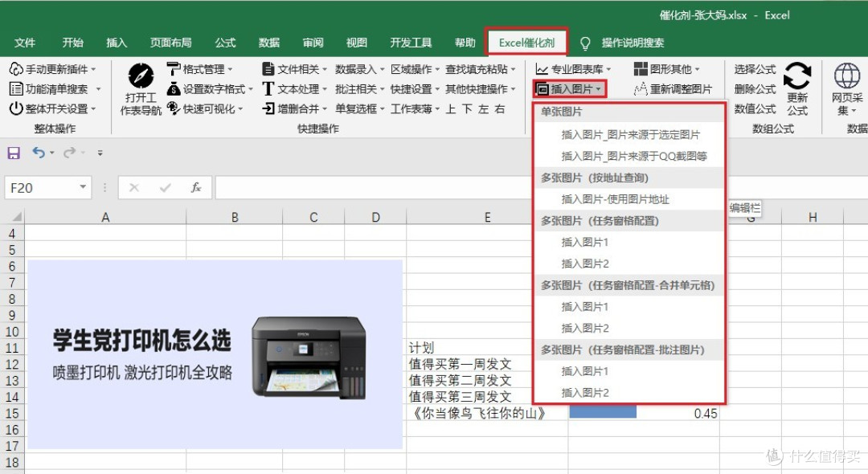Click the blue progress bar at 0.45

602,411
